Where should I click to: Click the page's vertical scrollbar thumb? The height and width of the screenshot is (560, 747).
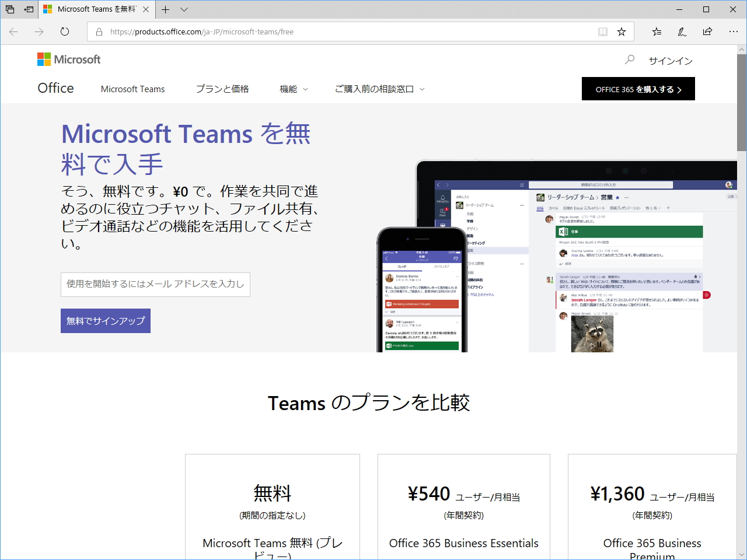tap(742, 103)
